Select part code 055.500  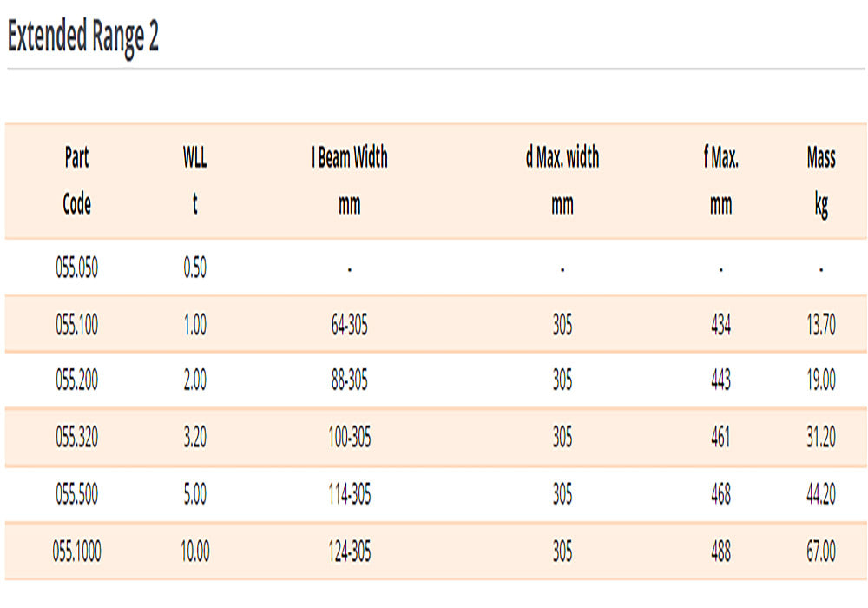[76, 494]
